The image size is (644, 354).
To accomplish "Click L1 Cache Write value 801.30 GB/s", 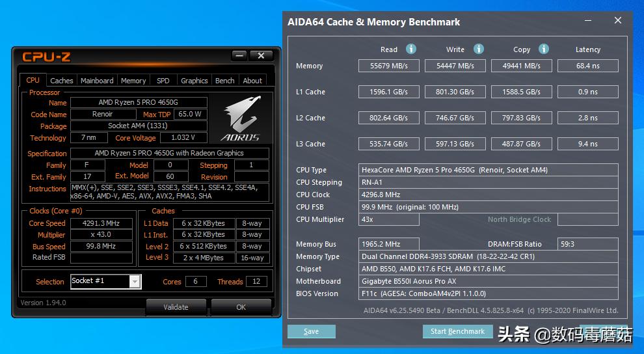I will (455, 92).
